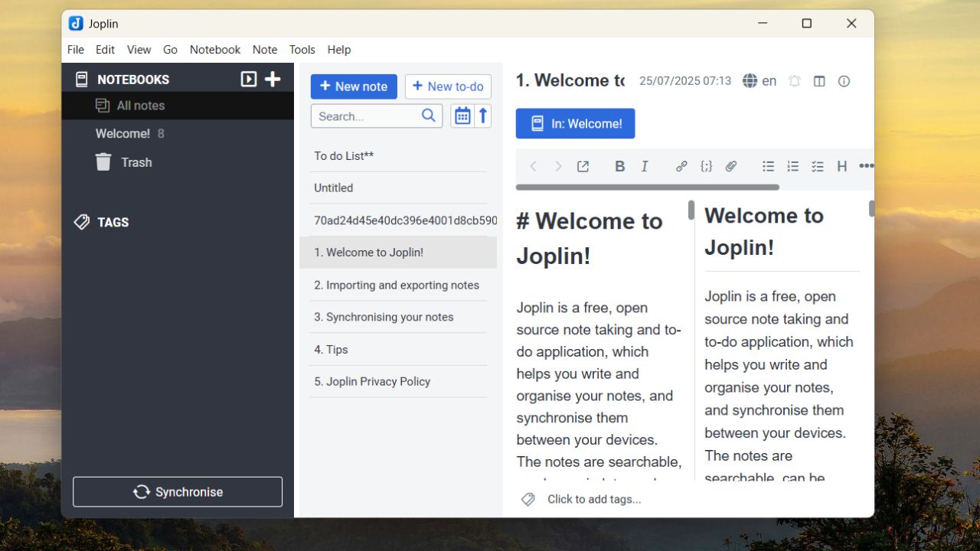This screenshot has height=551, width=980.
Task: Apply italic formatting using the toolbar icon
Action: (x=644, y=166)
